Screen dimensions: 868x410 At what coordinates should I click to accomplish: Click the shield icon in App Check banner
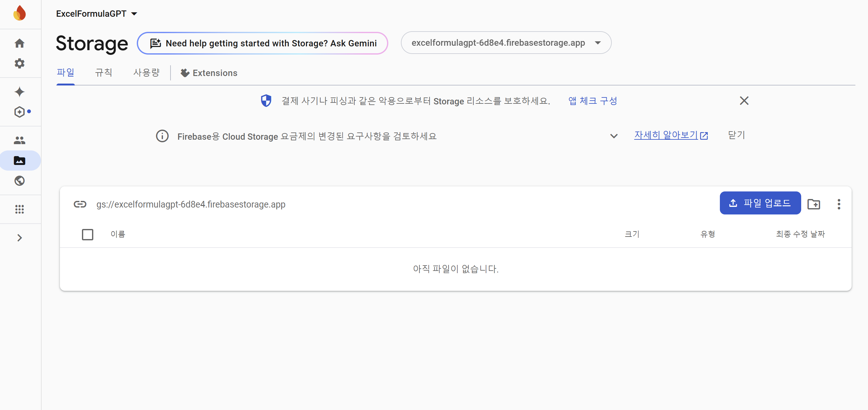pos(266,101)
